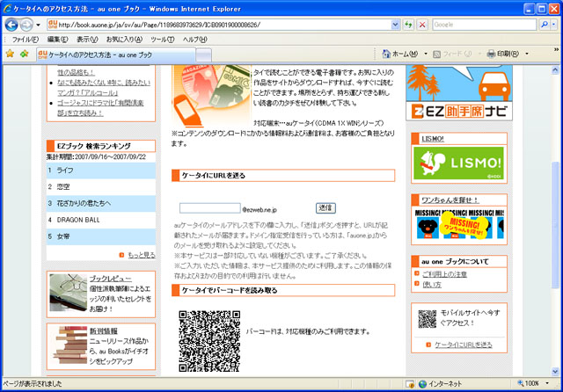
Task: Click the vertical scrollbar thumb
Action: 555,225
